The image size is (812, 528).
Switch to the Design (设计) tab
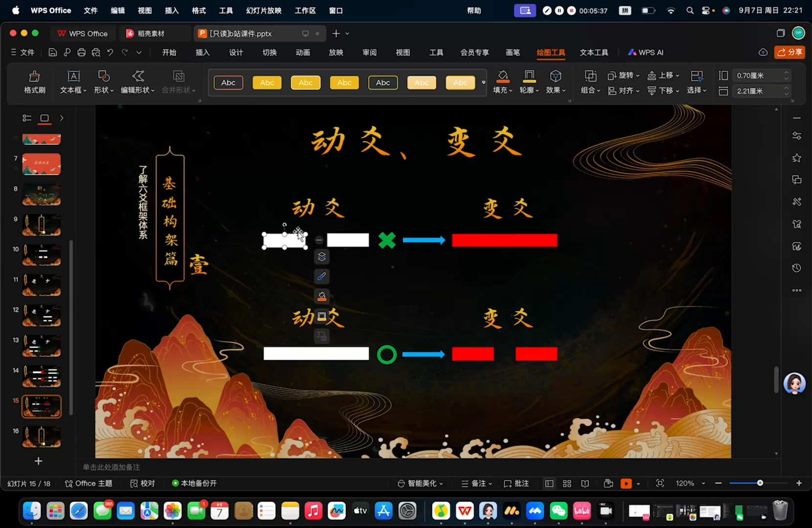tap(236, 52)
